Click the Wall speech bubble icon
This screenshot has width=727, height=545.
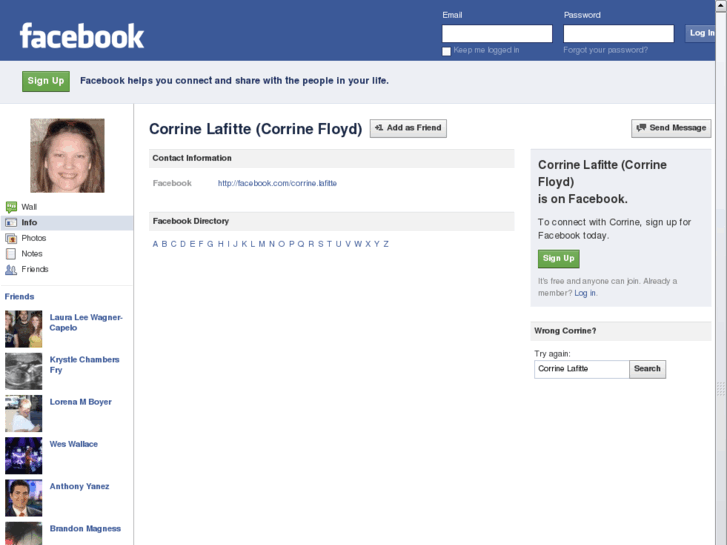[x=11, y=207]
